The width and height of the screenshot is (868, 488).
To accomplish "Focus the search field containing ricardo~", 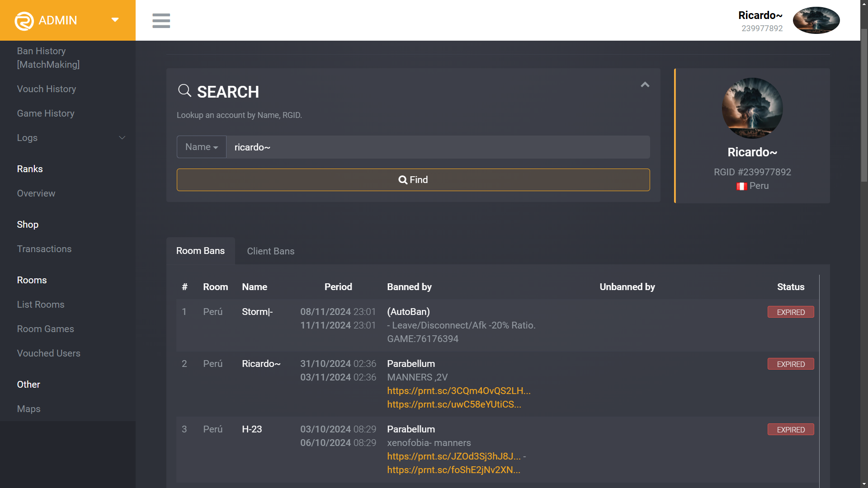I will [x=438, y=147].
